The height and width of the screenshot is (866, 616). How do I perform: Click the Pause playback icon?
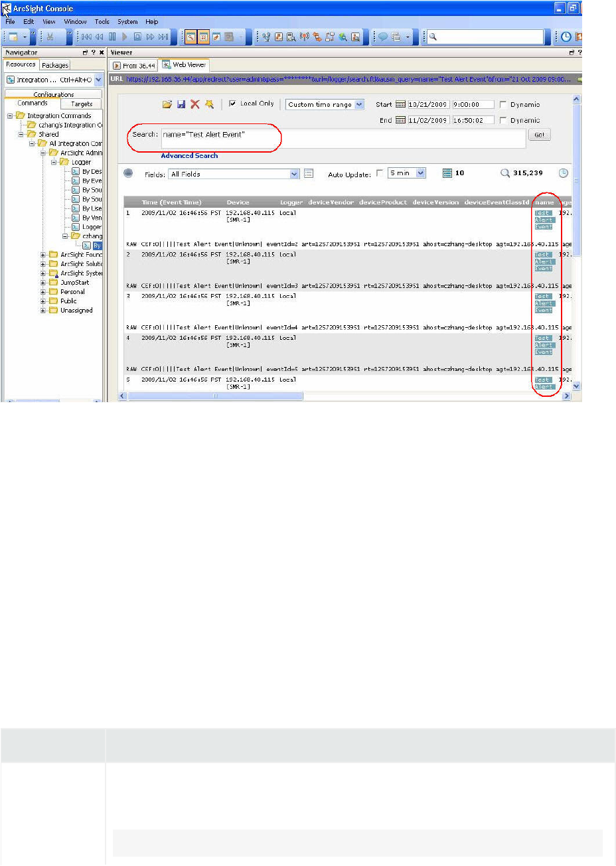tap(112, 37)
